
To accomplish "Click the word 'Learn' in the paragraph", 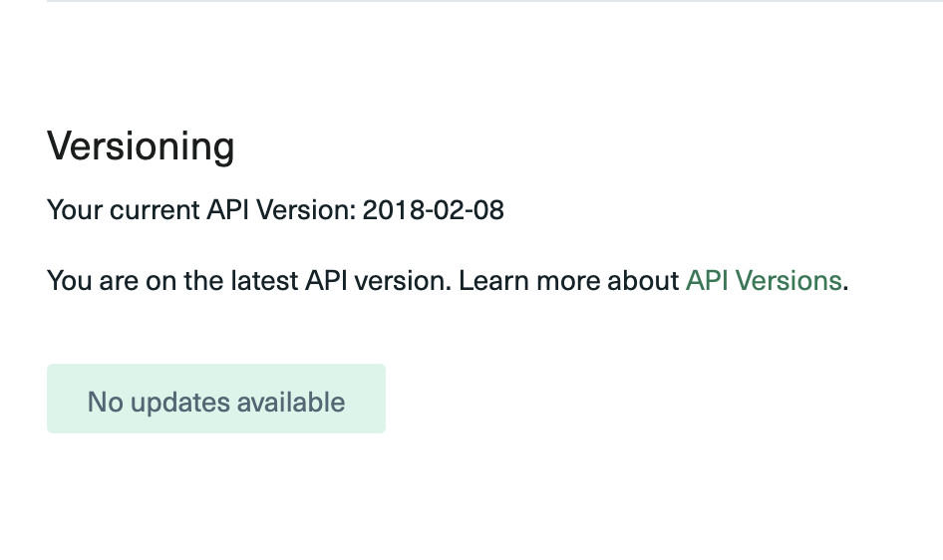I will [x=493, y=281].
